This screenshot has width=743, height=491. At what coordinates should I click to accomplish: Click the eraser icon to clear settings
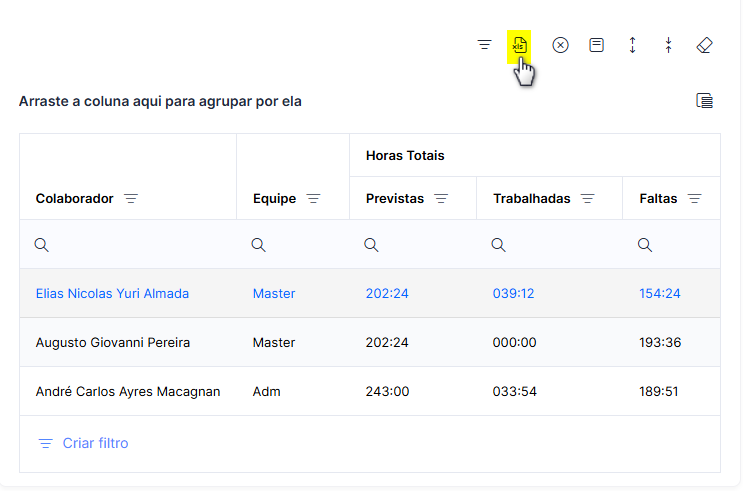(x=705, y=45)
